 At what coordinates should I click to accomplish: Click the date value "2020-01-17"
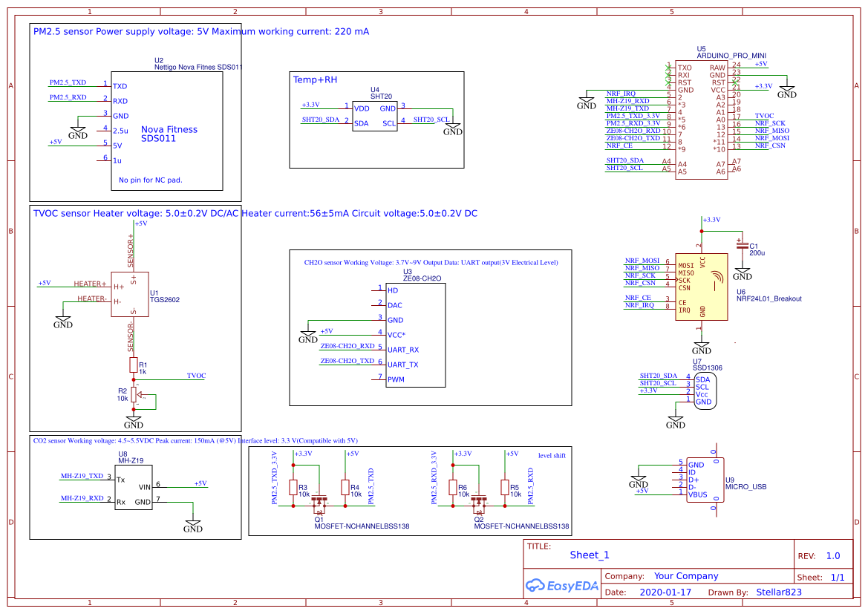pyautogui.click(x=665, y=592)
